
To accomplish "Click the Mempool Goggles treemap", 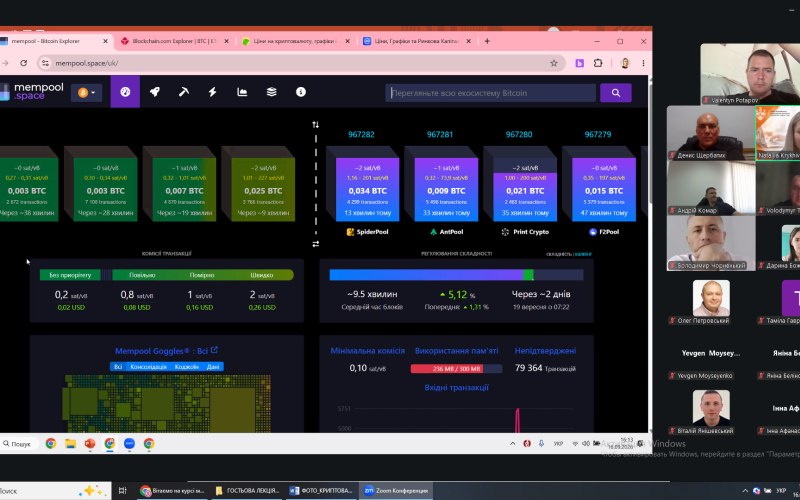I will 166,403.
